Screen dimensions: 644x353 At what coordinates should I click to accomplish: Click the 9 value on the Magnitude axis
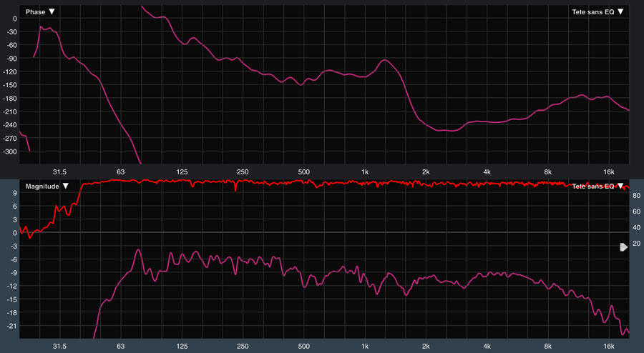coord(15,193)
